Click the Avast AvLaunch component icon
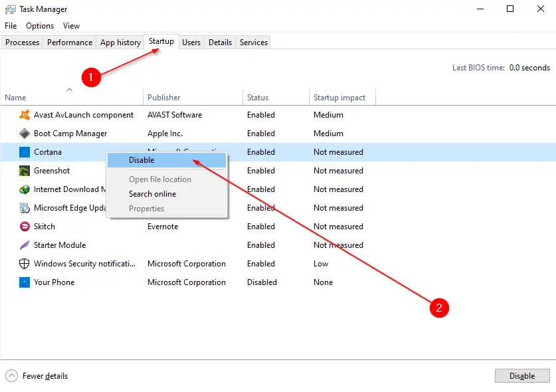556x392 pixels. click(x=25, y=115)
